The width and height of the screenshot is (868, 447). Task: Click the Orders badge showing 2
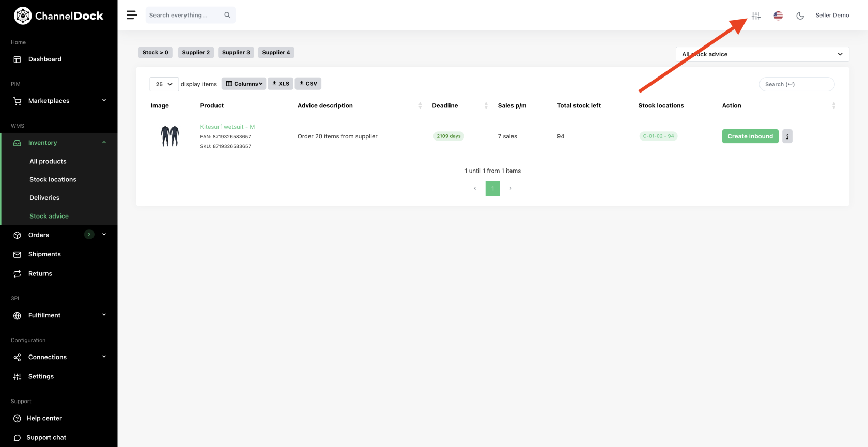89,235
